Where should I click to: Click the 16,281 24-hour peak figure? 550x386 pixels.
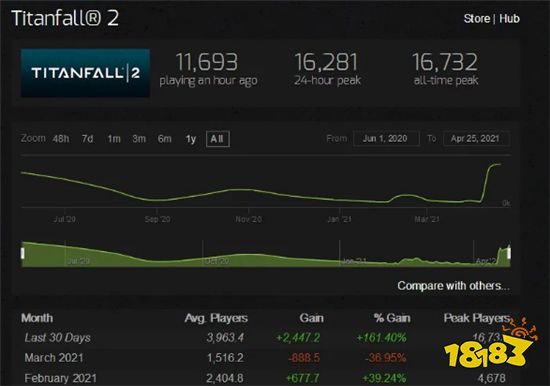(x=326, y=62)
